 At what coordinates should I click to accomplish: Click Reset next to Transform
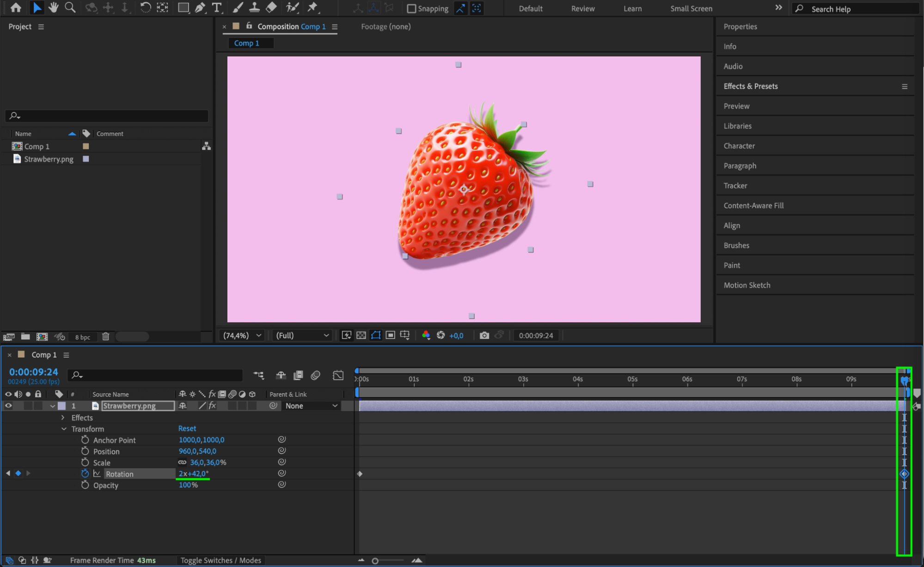[x=187, y=429]
